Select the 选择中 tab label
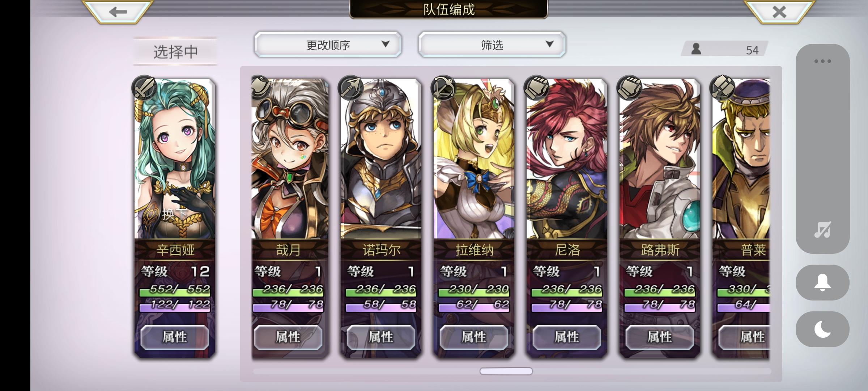Screen dimensions: 868x391 (x=175, y=51)
